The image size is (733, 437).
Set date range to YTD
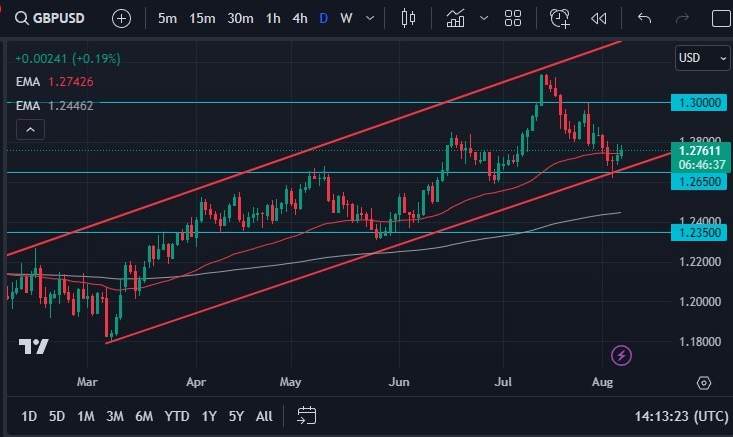point(177,415)
